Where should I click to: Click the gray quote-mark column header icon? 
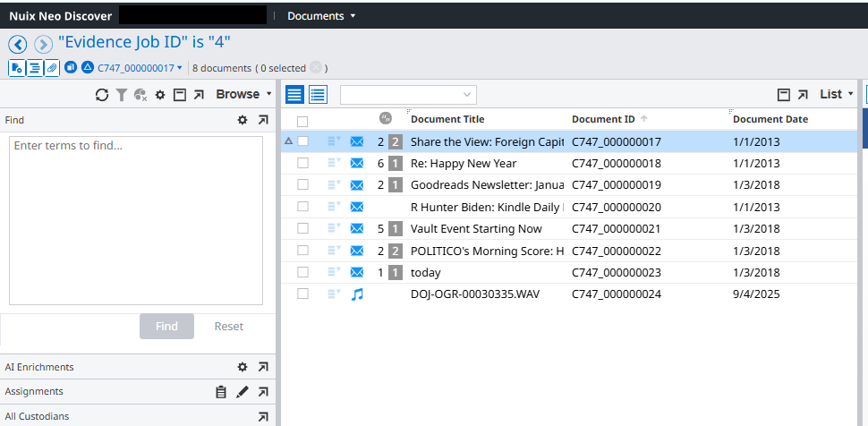386,118
